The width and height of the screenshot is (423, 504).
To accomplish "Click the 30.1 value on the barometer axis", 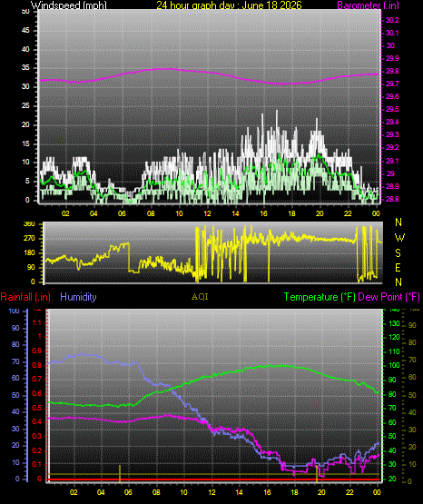I will point(392,33).
